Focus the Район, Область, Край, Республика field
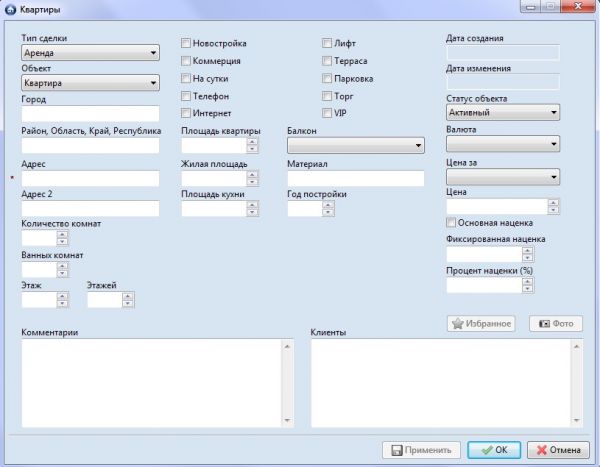The width and height of the screenshot is (600, 467). [90, 146]
